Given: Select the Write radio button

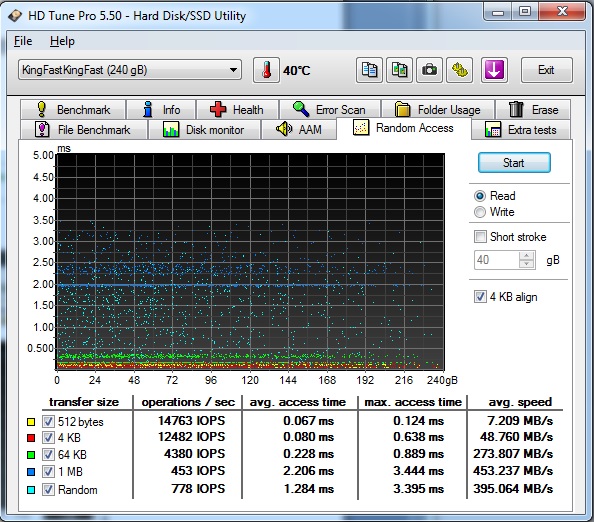Looking at the screenshot, I should 480,212.
